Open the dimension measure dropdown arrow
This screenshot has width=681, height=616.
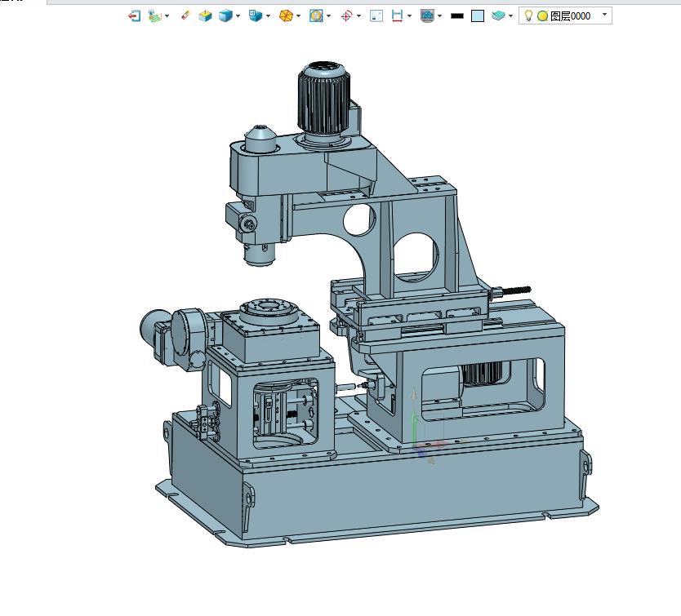click(x=410, y=16)
